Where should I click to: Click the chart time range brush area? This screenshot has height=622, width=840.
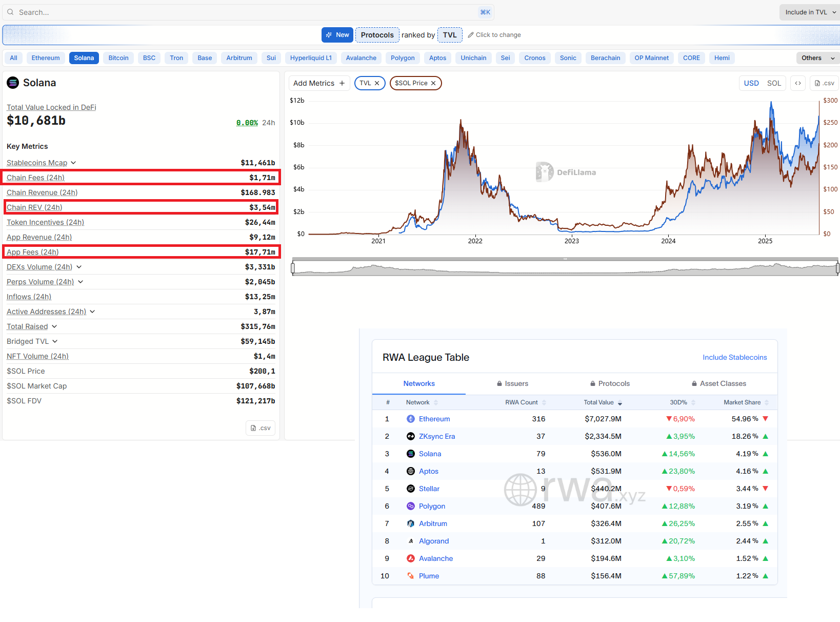pos(565,268)
